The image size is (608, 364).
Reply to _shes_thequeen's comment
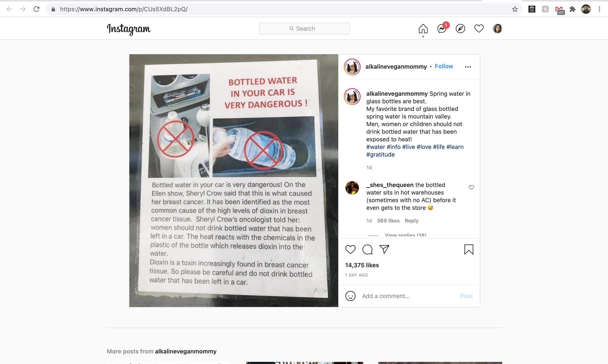(x=411, y=221)
